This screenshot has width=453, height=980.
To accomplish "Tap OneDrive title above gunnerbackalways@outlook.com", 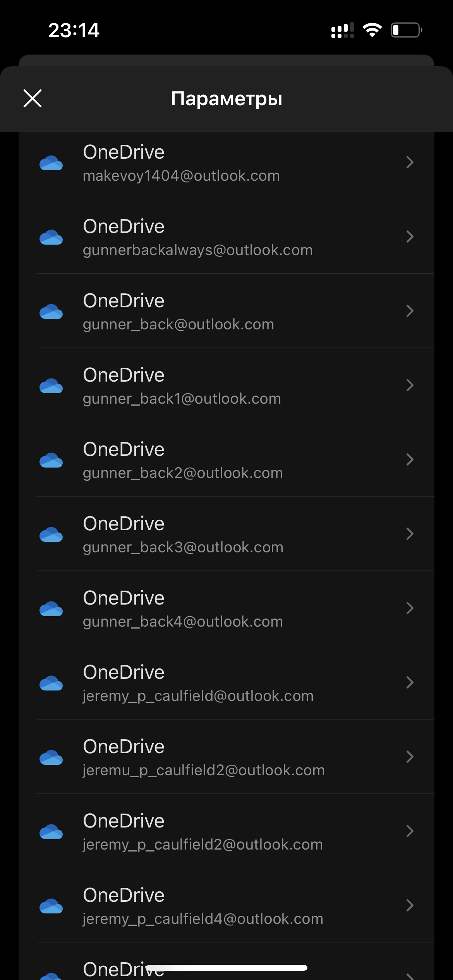I will click(x=124, y=226).
